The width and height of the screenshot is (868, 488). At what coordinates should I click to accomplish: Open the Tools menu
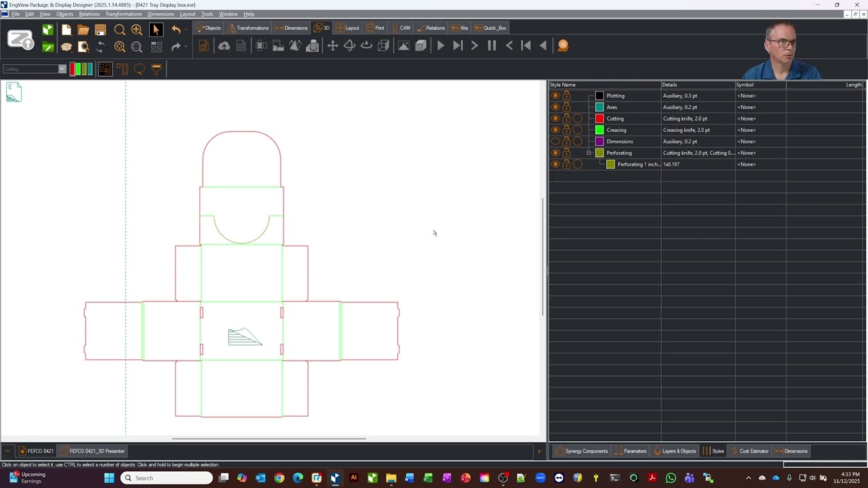point(207,14)
